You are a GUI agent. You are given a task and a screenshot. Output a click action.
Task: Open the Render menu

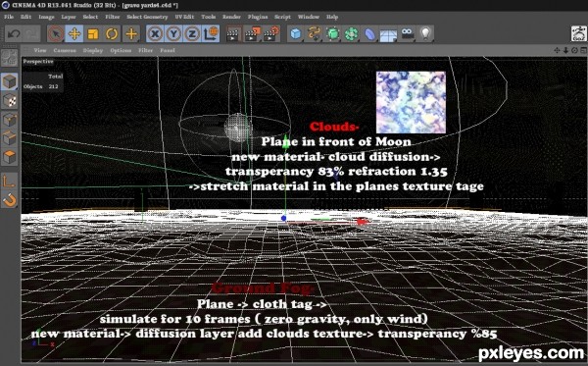pos(231,17)
